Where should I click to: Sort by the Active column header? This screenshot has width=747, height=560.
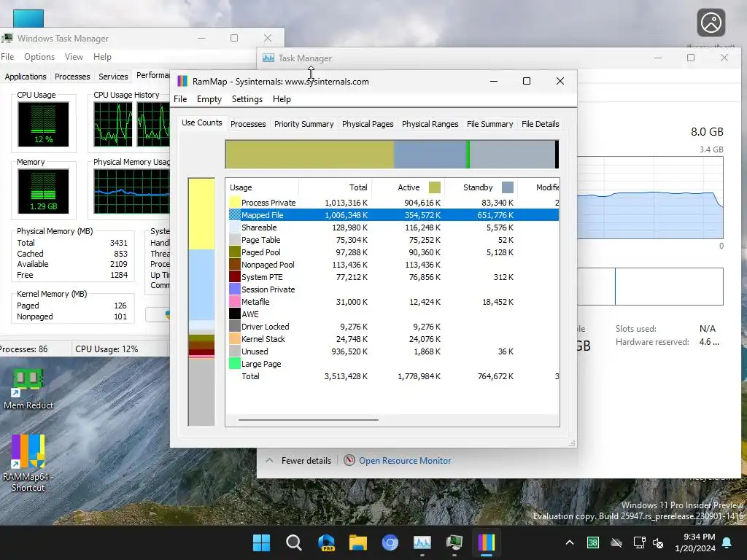409,187
